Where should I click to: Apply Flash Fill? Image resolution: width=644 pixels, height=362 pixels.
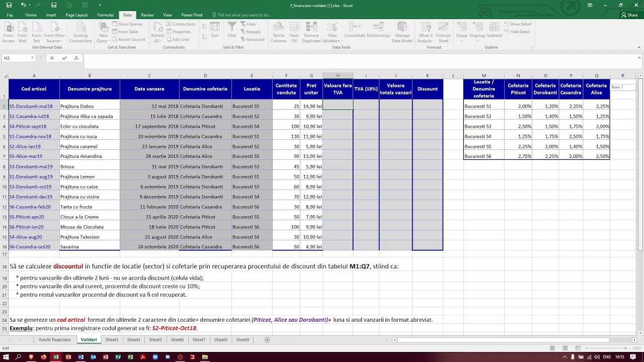(x=294, y=32)
